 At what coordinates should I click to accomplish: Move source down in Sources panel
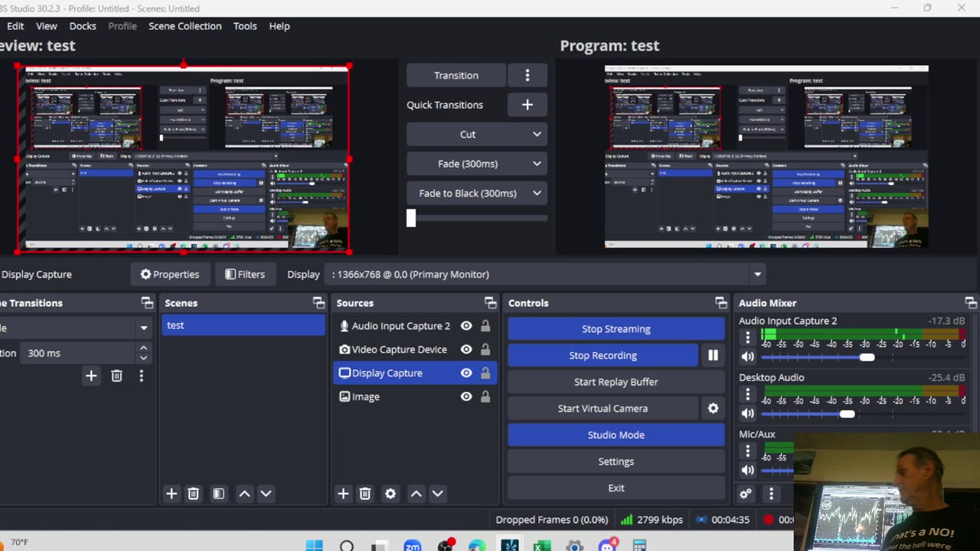coord(437,494)
